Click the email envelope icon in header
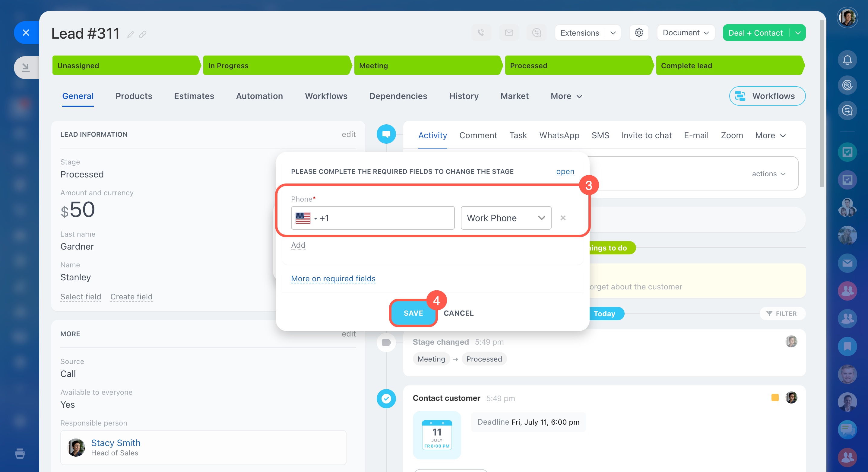The width and height of the screenshot is (868, 472). (509, 33)
